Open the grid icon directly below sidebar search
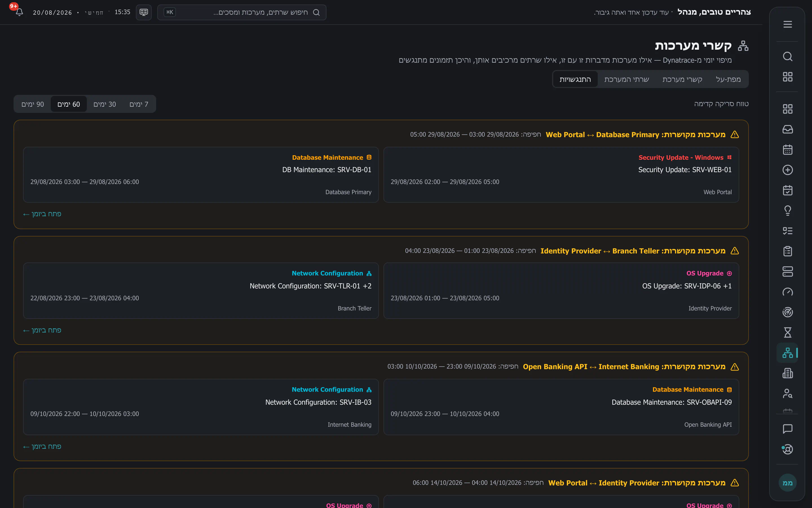Viewport: 812px width, 508px height. coord(787,76)
